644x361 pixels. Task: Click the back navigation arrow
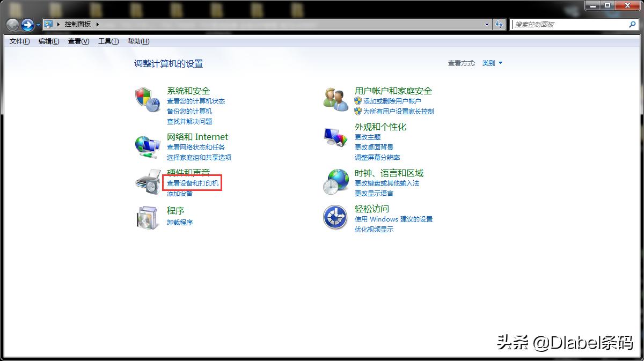(x=12, y=24)
